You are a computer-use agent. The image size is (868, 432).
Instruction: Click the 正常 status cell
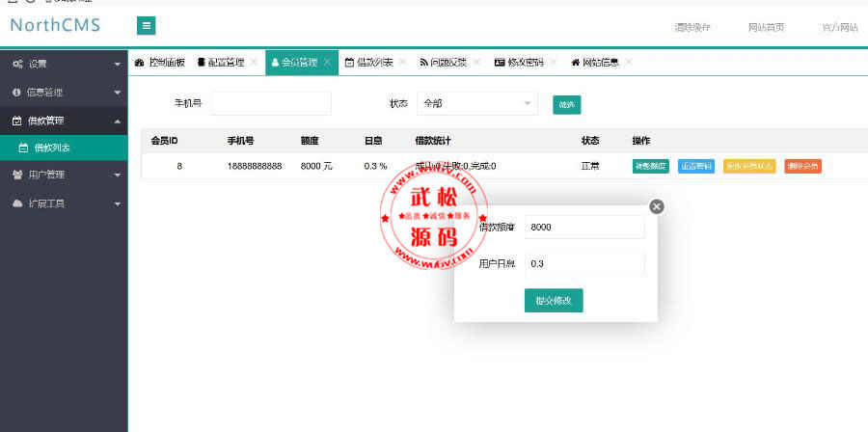click(x=590, y=166)
